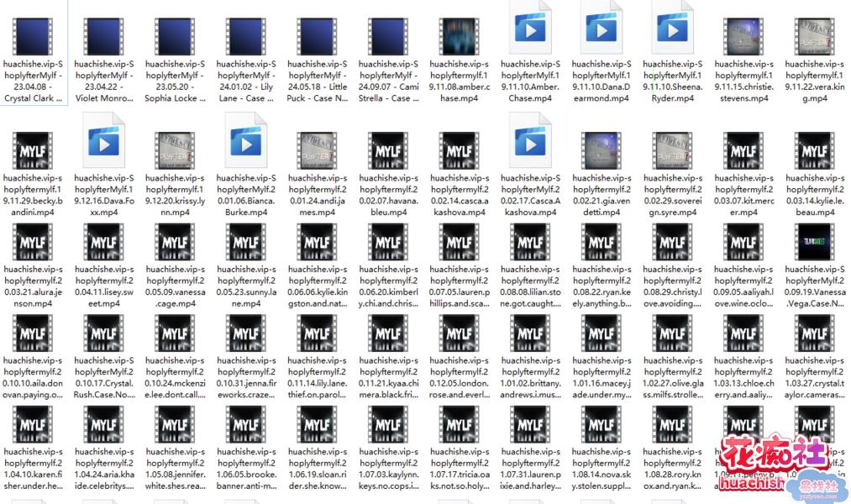This screenshot has width=851, height=504.
Task: Select the MYLF icon for 21.05.08.jennifer.white file
Action: (175, 424)
